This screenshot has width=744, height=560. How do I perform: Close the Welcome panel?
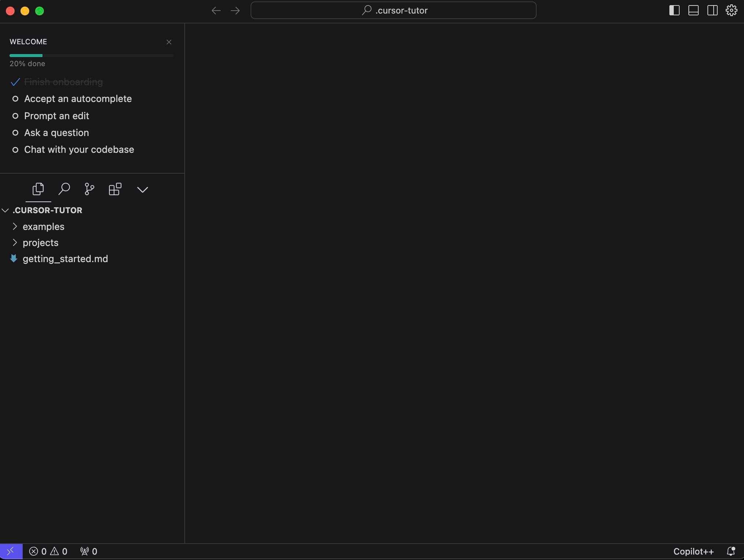pos(169,42)
